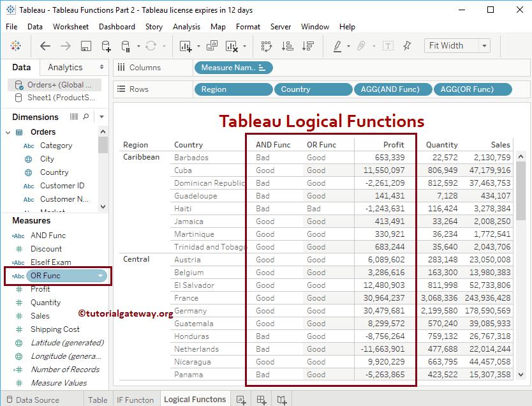The height and width of the screenshot is (406, 532).
Task: Toggle Pause Auto Updates on the toolbar
Action: click(x=125, y=46)
